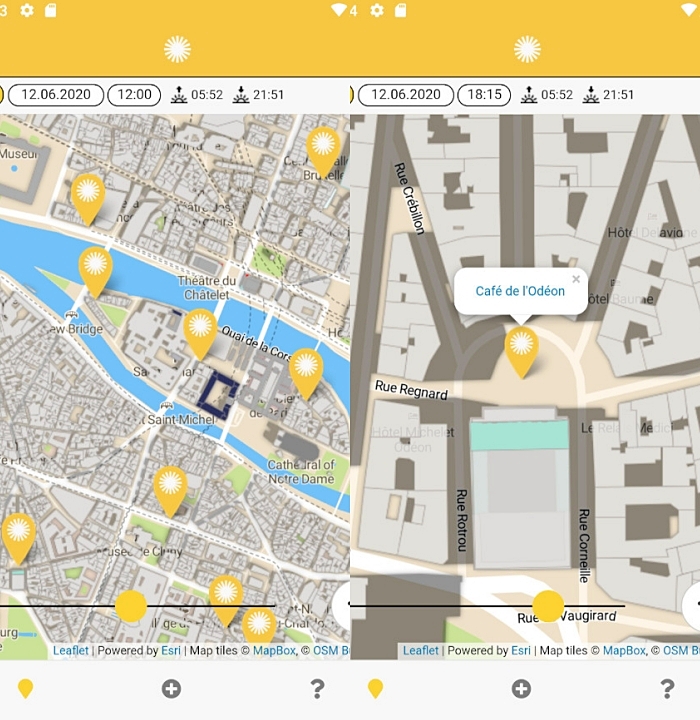Open help via the right screen's question mark
700x720 pixels.
pyautogui.click(x=667, y=688)
